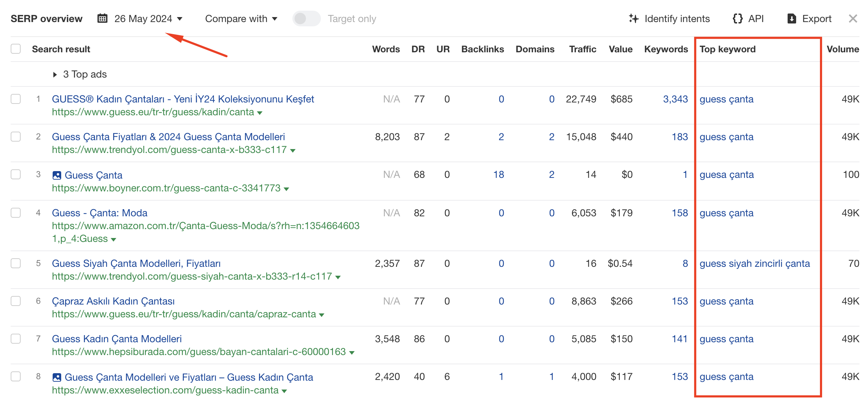Open Guess Çanta Fiyatları & 2024 title
Viewport: 868px width, 402px height.
[x=168, y=137]
